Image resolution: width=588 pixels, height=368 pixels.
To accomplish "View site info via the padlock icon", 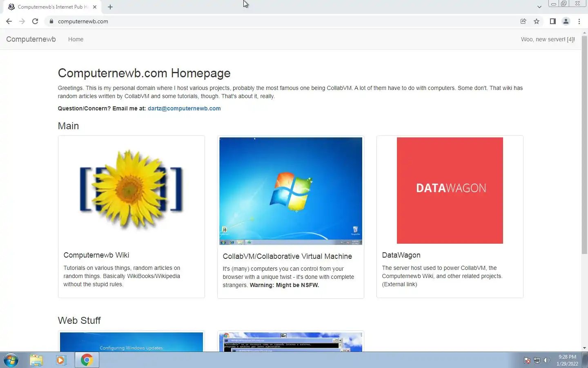I will (x=51, y=21).
